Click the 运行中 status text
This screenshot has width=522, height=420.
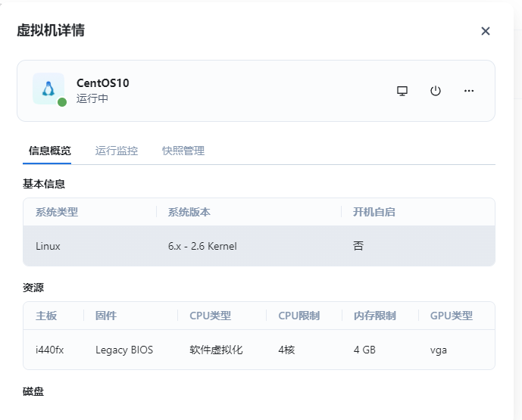(x=92, y=98)
